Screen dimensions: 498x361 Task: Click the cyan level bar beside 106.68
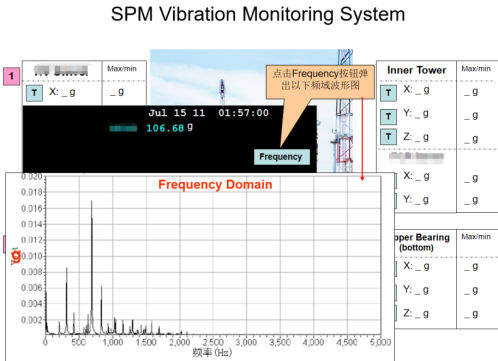coord(123,128)
